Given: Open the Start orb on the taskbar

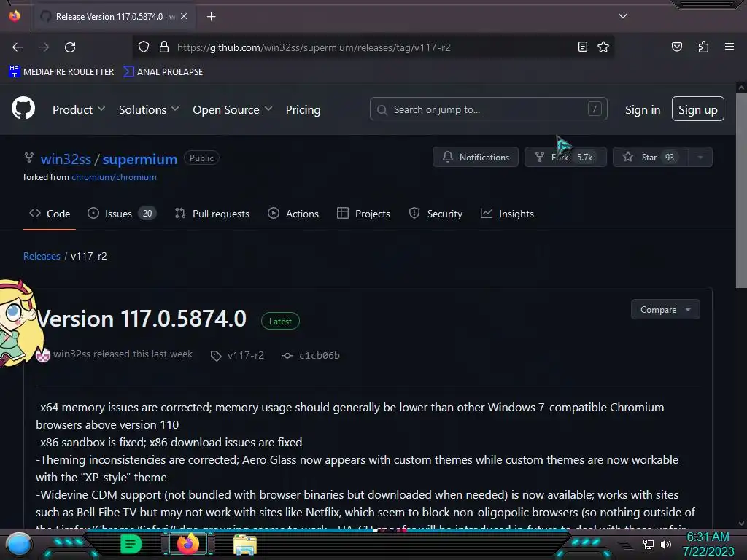Looking at the screenshot, I should tap(19, 545).
